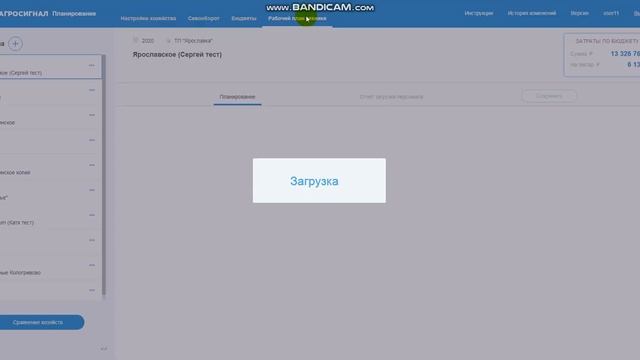
Task: Select the Катя тест farm row
Action: (51, 217)
